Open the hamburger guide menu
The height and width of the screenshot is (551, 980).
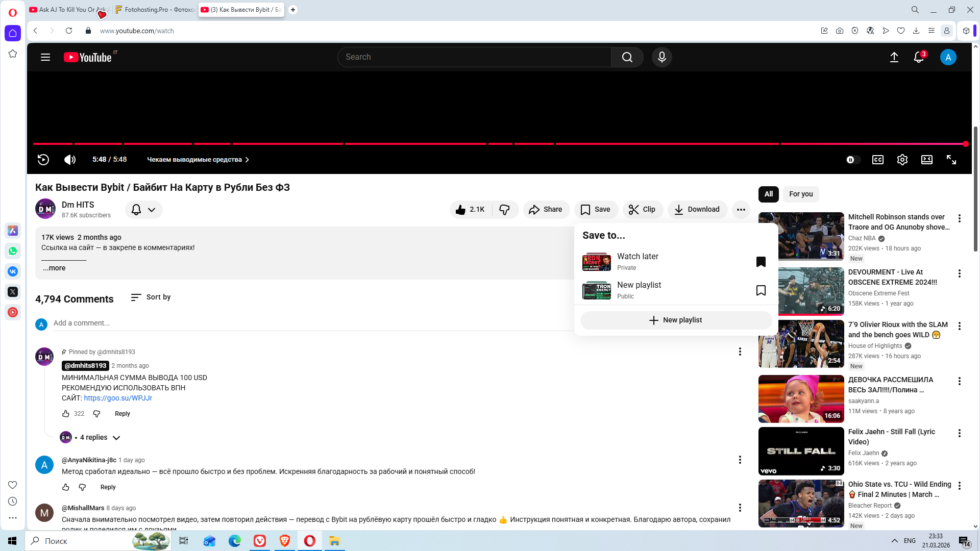(45, 57)
